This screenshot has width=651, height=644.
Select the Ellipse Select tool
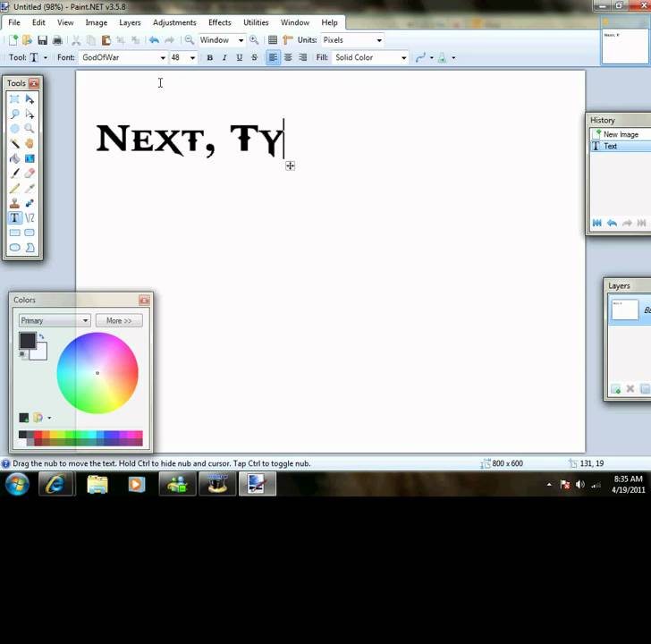(x=14, y=129)
